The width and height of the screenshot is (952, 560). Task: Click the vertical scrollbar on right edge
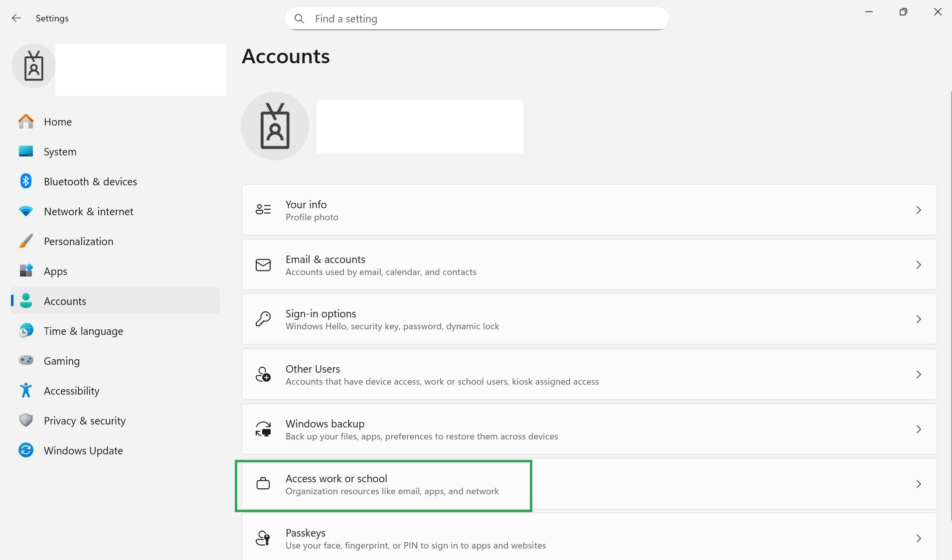click(x=950, y=305)
